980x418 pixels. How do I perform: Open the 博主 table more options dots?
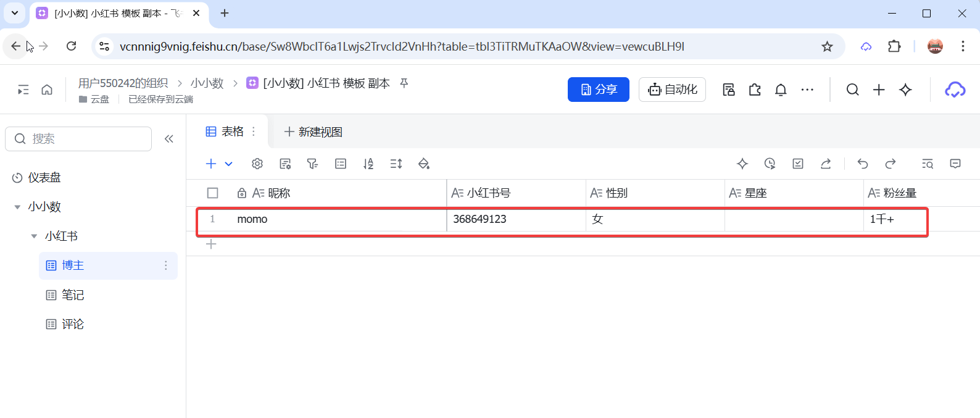click(x=165, y=265)
